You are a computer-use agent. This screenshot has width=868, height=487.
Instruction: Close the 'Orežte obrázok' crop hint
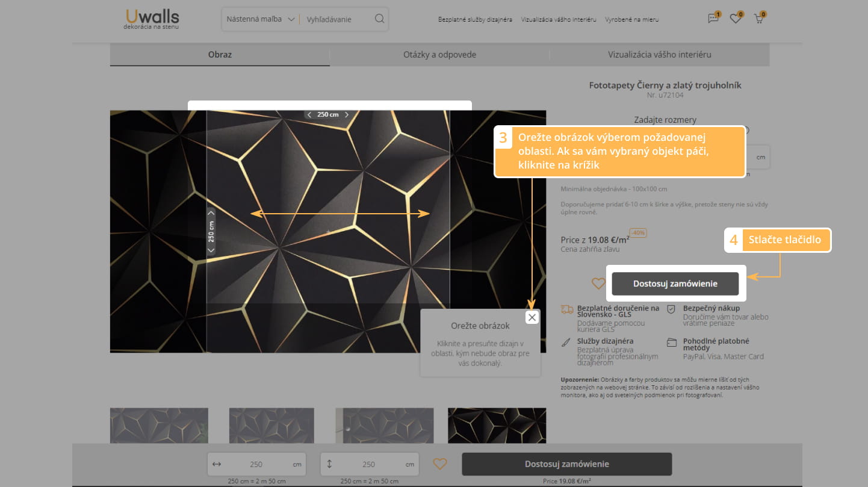pyautogui.click(x=532, y=317)
